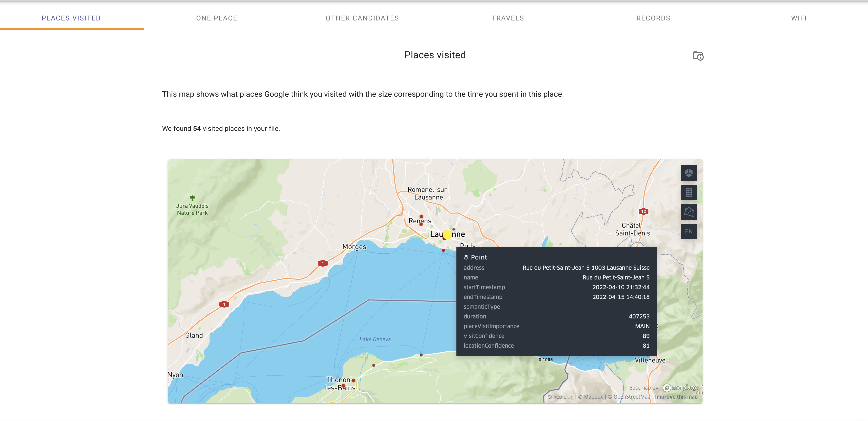Click the Villeneuve map label
The image size is (868, 421).
point(650,360)
